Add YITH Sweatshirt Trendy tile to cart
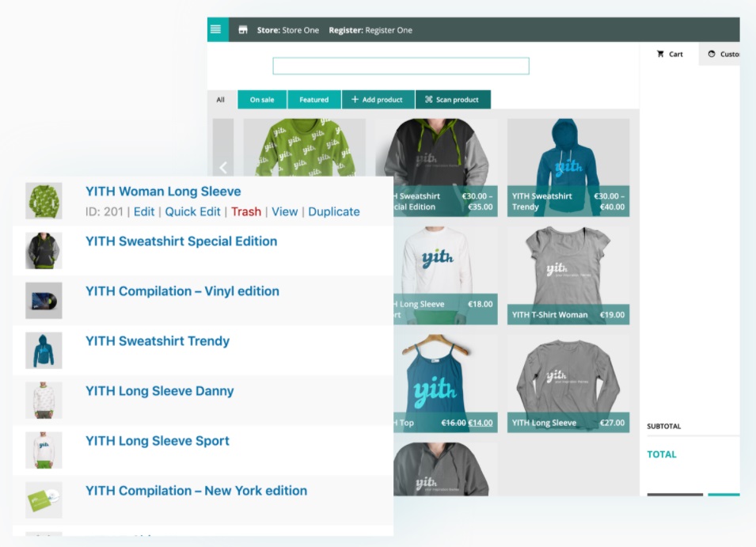Image resolution: width=756 pixels, height=547 pixels. point(568,167)
